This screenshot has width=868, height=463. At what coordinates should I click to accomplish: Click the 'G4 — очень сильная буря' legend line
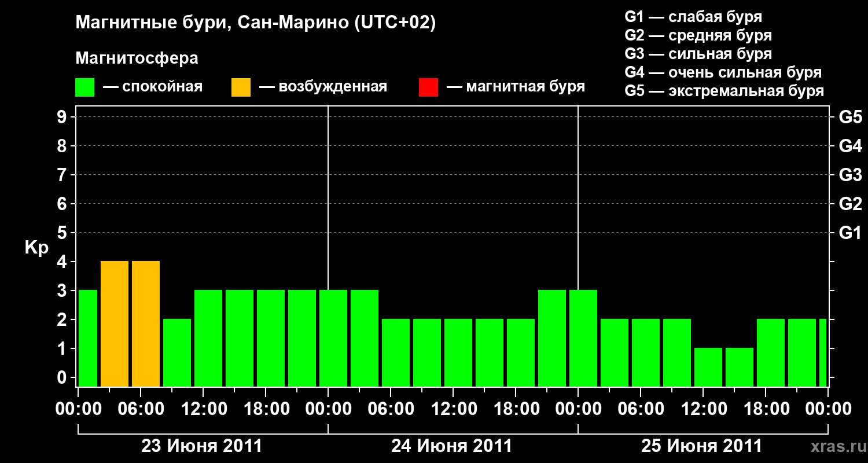(x=723, y=72)
